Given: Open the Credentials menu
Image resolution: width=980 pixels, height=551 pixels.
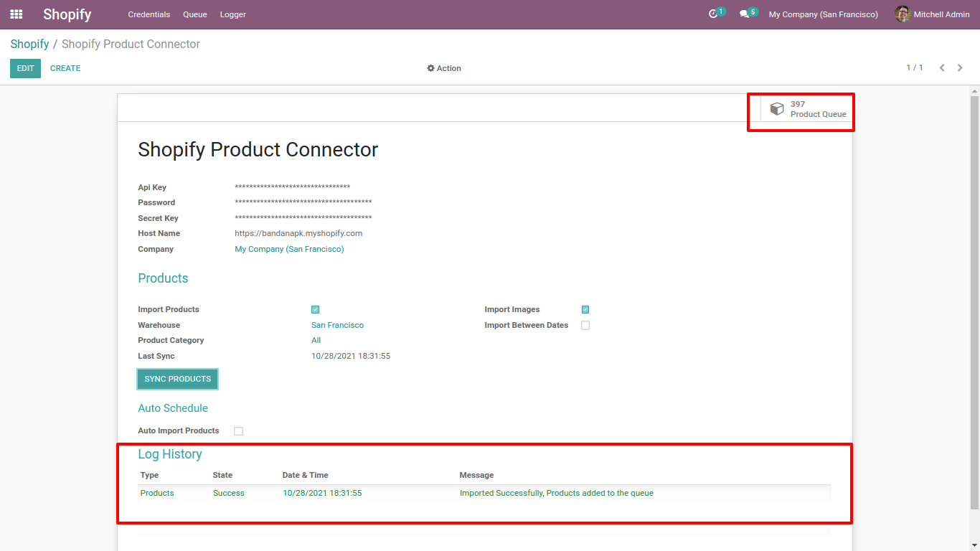Looking at the screenshot, I should point(149,14).
